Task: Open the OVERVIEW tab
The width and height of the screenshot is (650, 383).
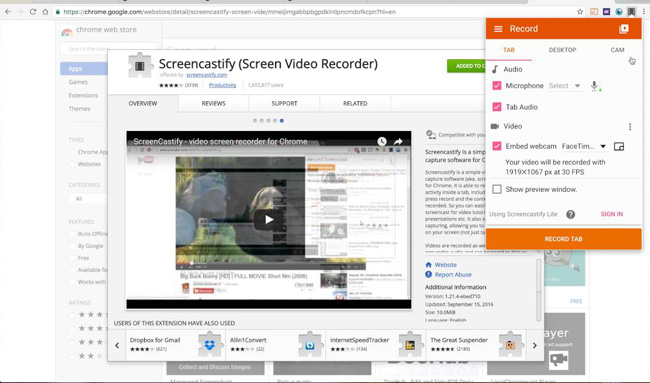Action: tap(143, 104)
